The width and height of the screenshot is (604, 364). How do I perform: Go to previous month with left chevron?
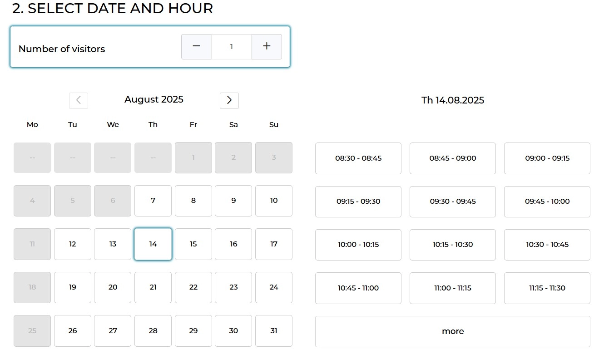pos(79,100)
